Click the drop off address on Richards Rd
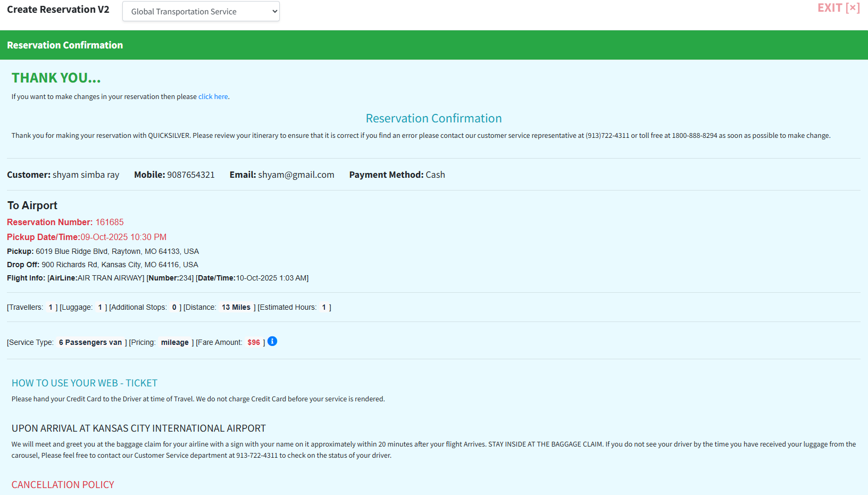This screenshot has height=495, width=868. tap(120, 265)
